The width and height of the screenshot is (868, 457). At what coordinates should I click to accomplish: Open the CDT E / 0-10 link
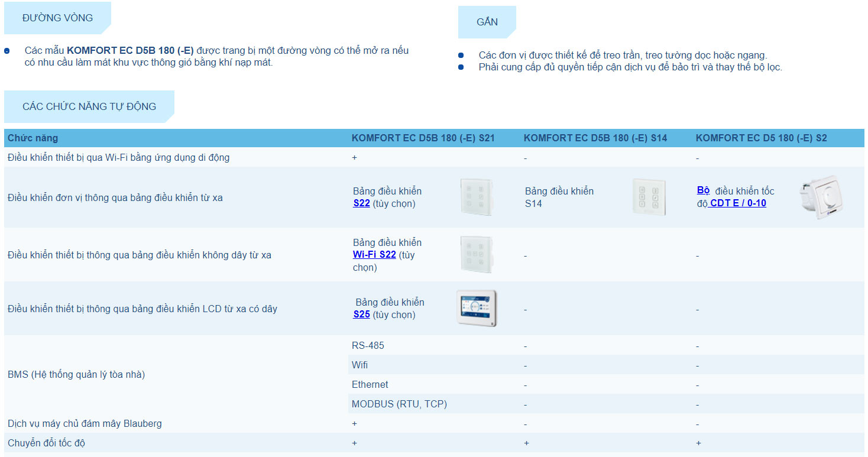737,203
